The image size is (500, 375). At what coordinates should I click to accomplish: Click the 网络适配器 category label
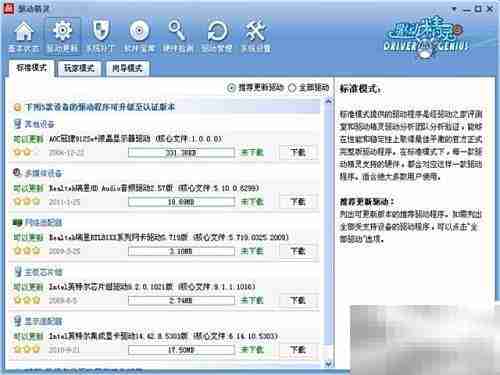click(43, 222)
